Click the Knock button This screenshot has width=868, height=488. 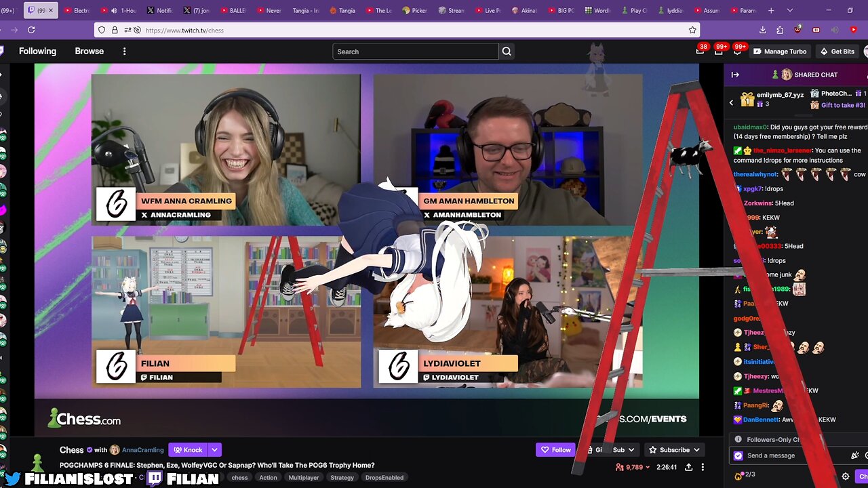(x=188, y=449)
